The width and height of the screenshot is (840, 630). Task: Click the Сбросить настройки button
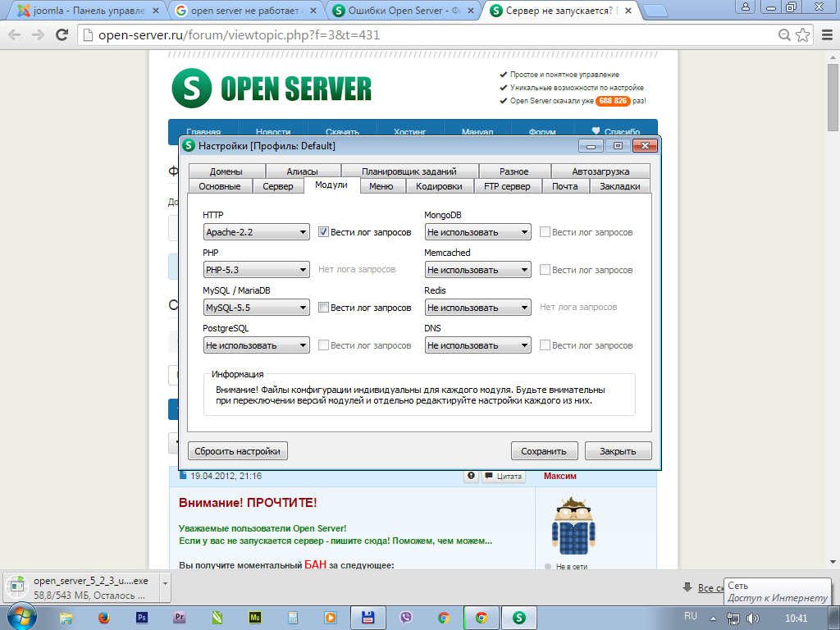pos(238,451)
